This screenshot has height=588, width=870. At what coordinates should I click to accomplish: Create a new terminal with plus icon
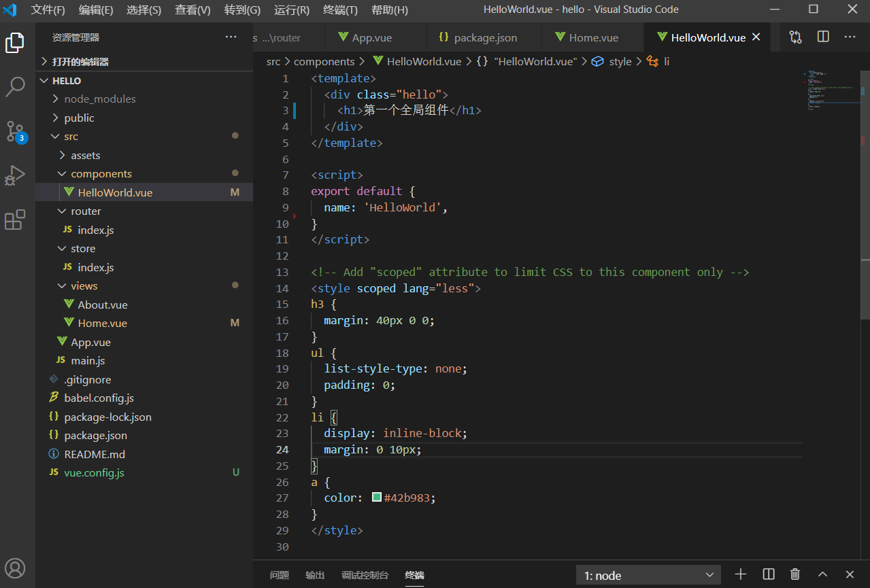coord(741,574)
